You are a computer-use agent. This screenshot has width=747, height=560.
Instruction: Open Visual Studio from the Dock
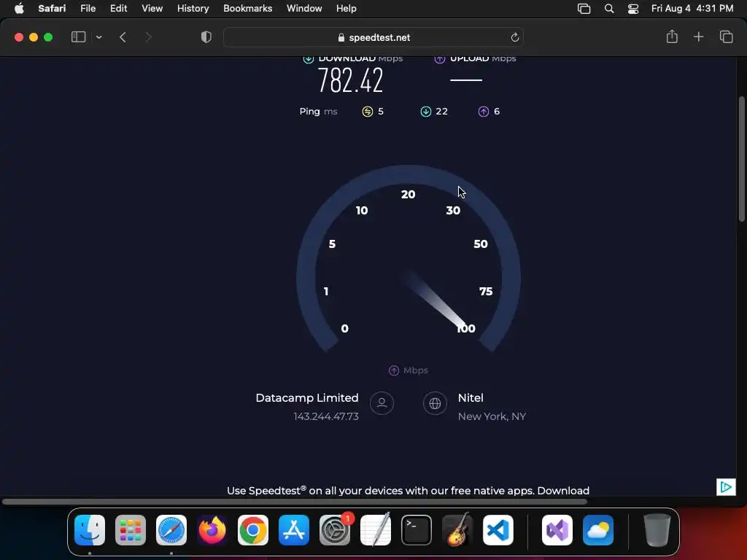[x=557, y=530]
